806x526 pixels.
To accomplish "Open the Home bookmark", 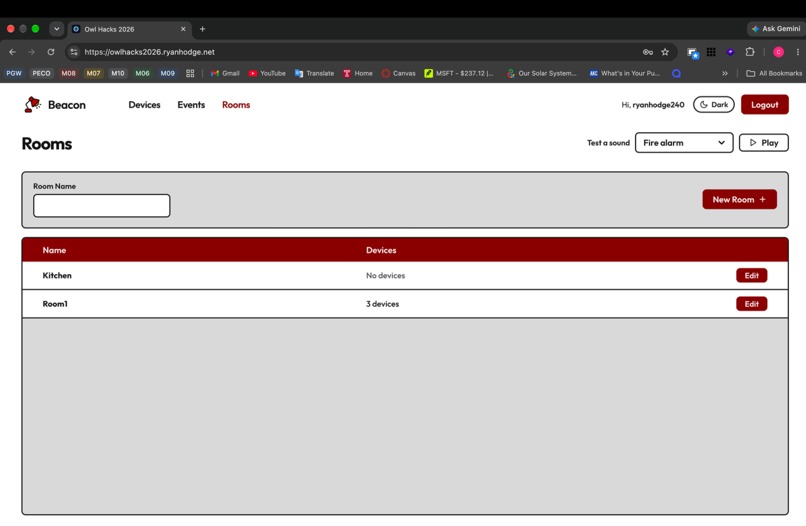I will coord(358,74).
